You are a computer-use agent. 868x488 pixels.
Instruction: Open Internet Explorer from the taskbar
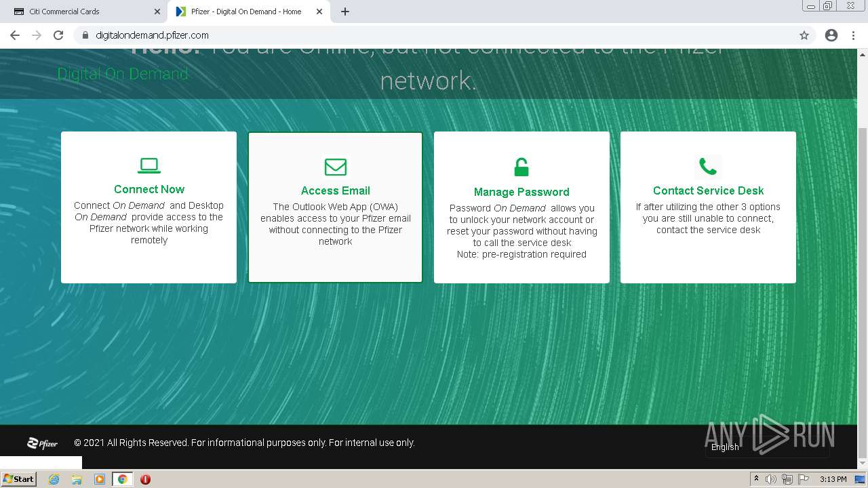click(x=54, y=479)
